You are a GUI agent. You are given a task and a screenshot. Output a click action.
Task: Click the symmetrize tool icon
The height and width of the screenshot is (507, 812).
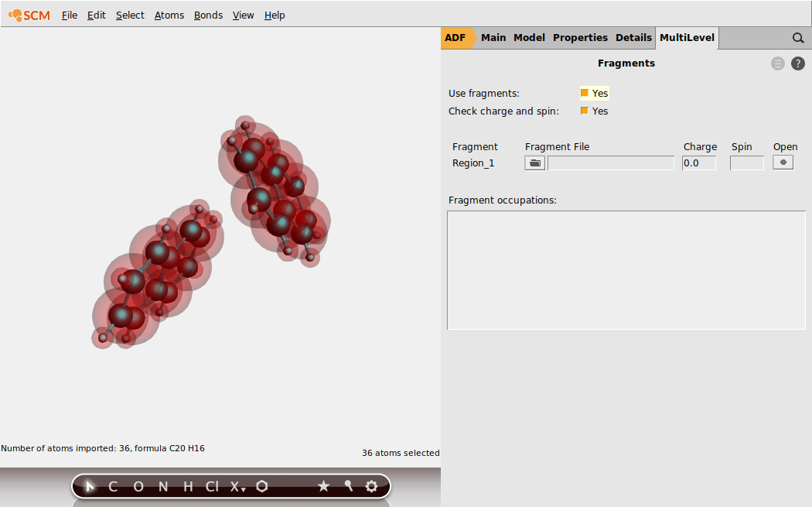(x=349, y=486)
